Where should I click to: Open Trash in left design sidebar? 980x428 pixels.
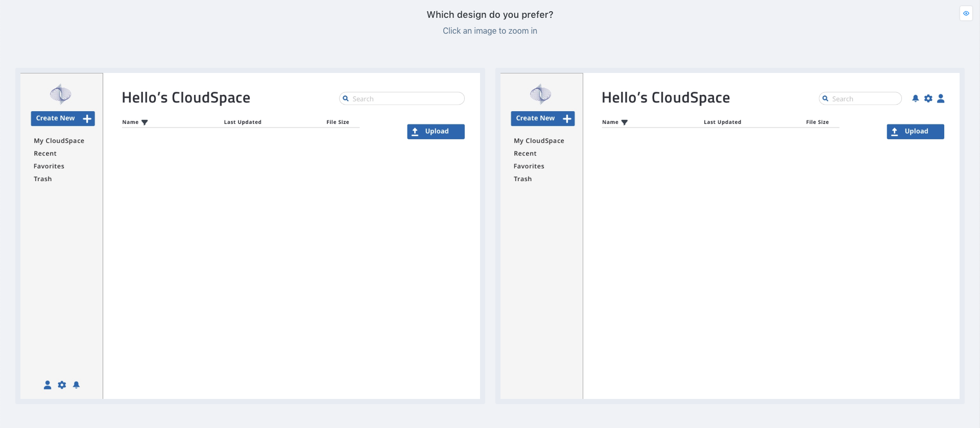pyautogui.click(x=43, y=179)
